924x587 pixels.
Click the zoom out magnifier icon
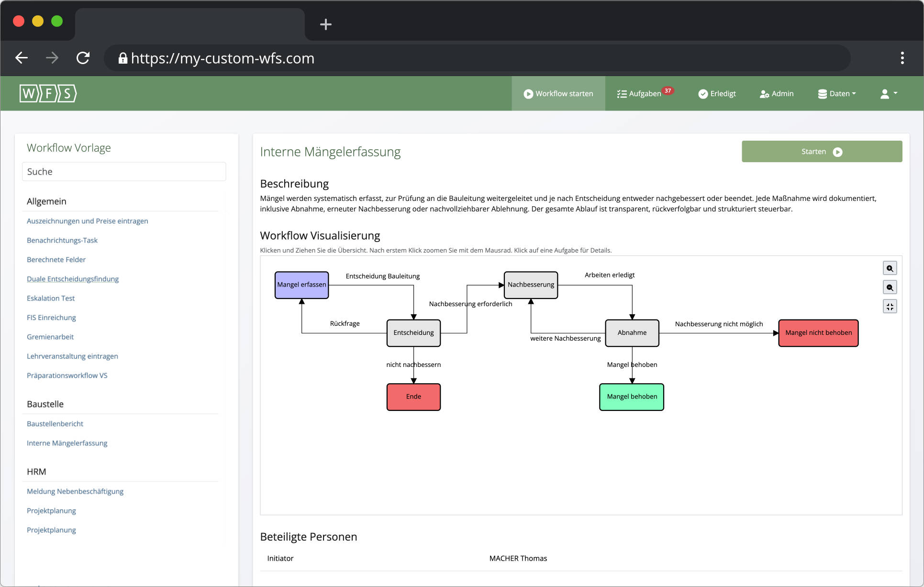pyautogui.click(x=890, y=288)
